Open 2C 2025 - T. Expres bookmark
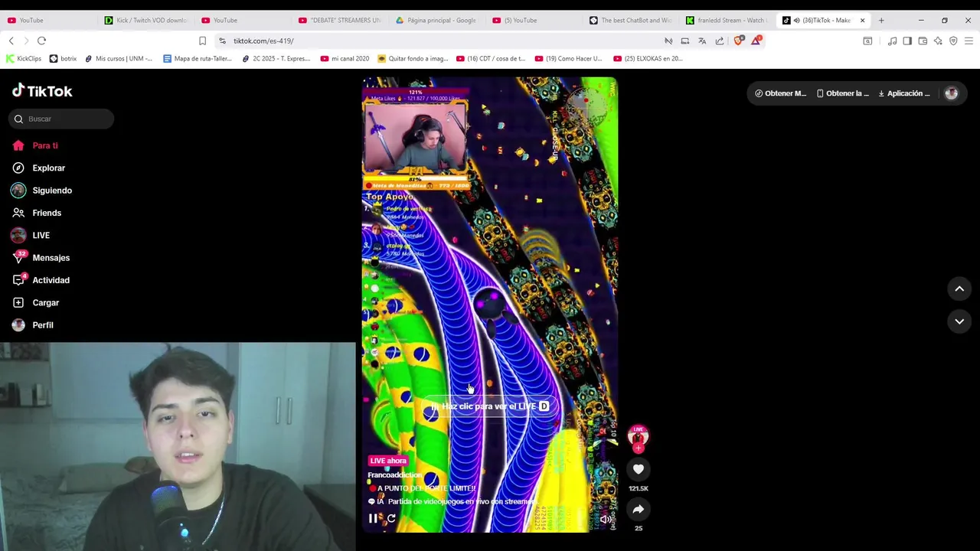980x551 pixels. (x=276, y=58)
